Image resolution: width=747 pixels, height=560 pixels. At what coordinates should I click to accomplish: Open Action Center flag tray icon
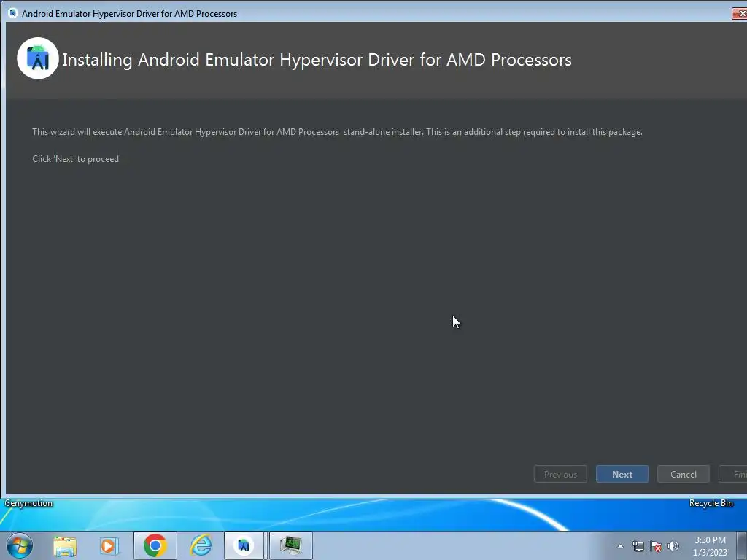tap(656, 546)
